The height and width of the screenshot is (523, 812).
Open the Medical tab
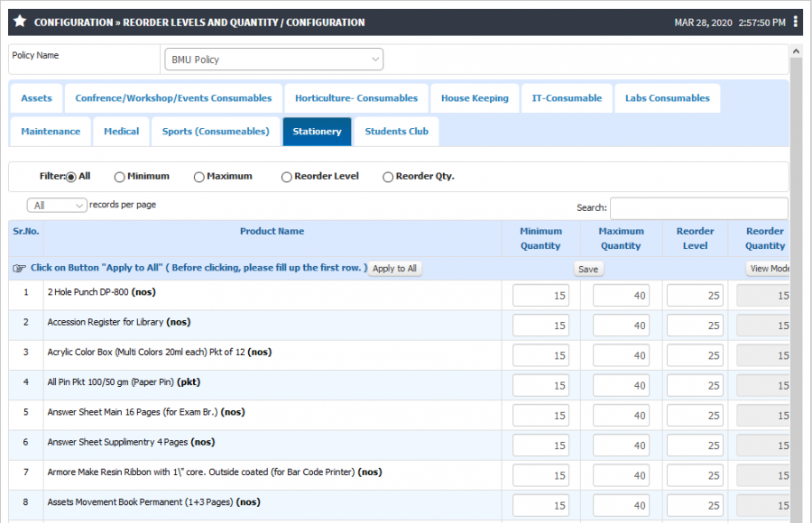click(x=121, y=132)
